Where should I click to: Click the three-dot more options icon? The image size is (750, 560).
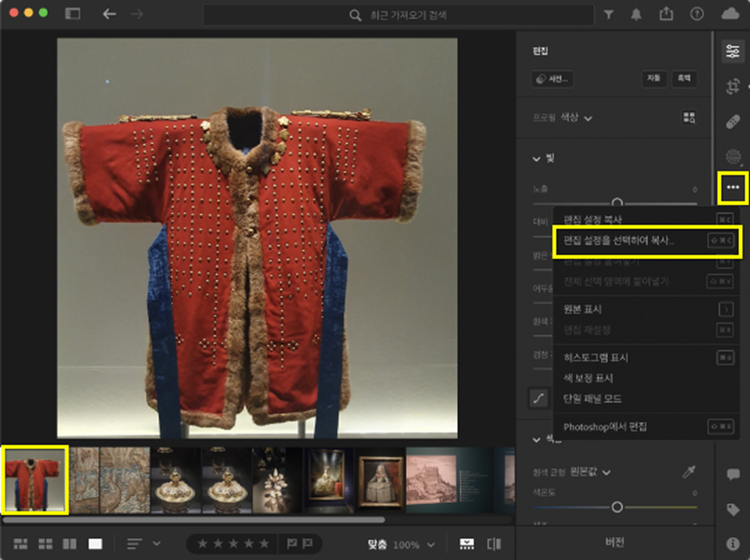pyautogui.click(x=733, y=186)
